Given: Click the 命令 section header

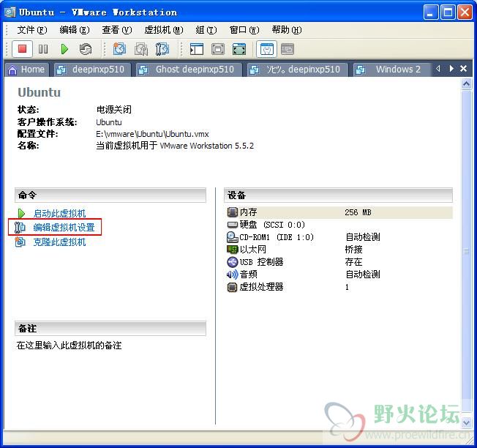Looking at the screenshot, I should tap(110, 195).
